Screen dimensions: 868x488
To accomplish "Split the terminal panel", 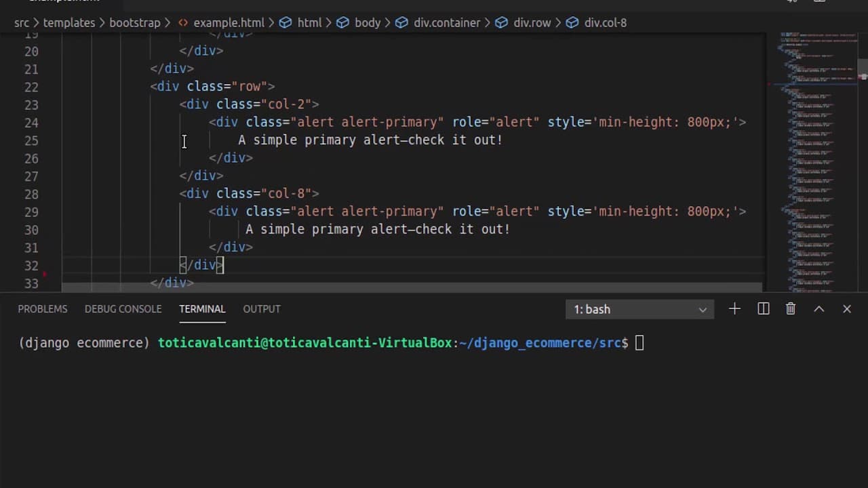I will [763, 309].
